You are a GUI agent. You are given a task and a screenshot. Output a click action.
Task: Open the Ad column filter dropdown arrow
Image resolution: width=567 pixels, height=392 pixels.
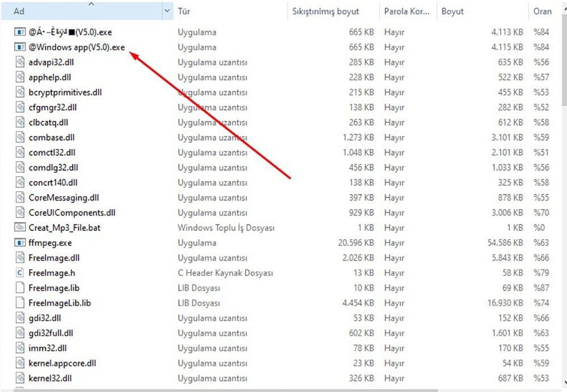click(x=167, y=11)
